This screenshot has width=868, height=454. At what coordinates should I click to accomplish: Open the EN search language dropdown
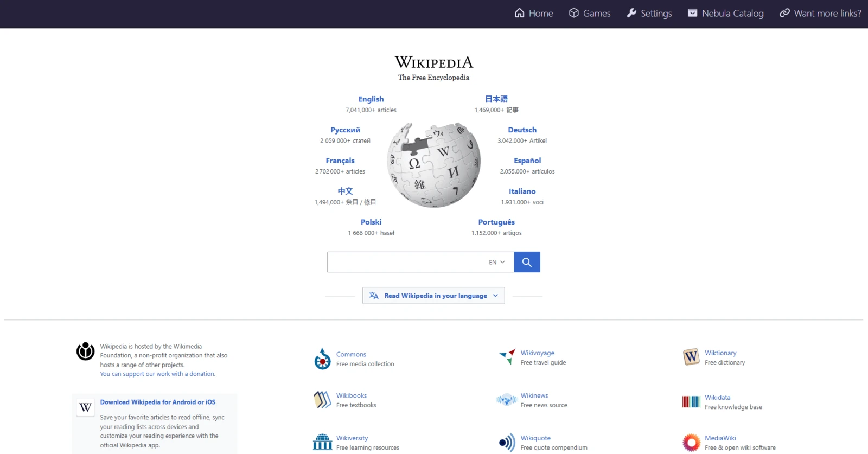(x=497, y=262)
